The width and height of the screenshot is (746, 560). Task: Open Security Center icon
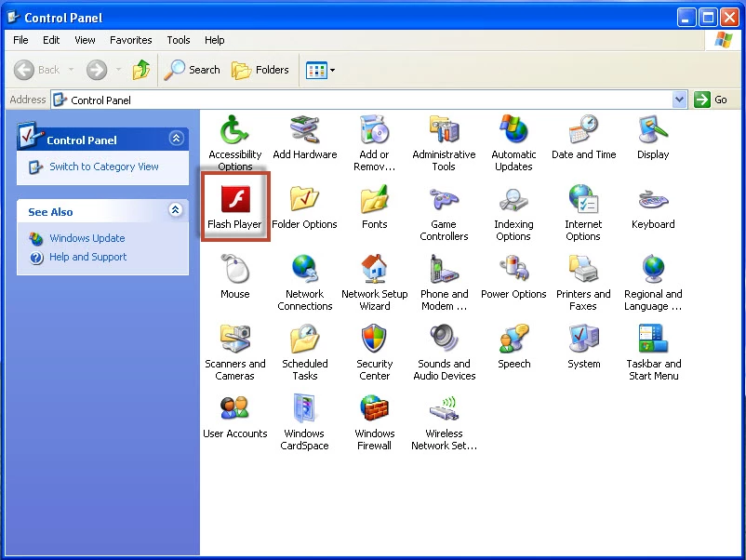coord(375,339)
